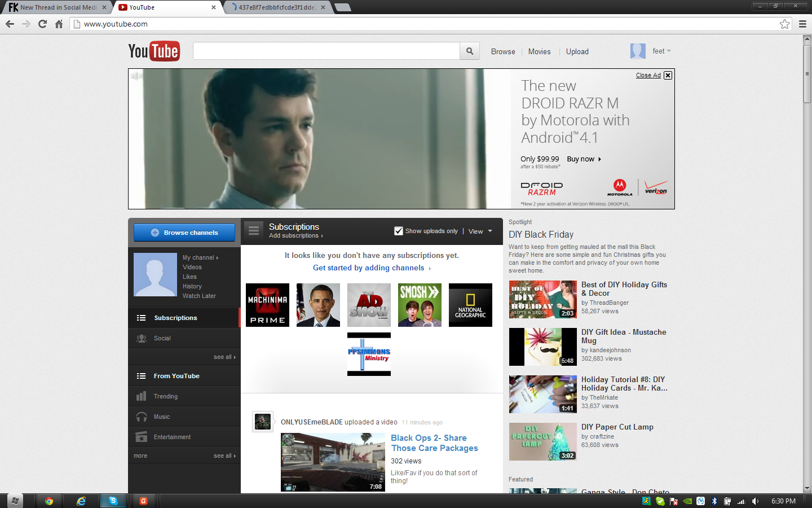
Task: Toggle Show uploads only checkbox
Action: tap(399, 231)
